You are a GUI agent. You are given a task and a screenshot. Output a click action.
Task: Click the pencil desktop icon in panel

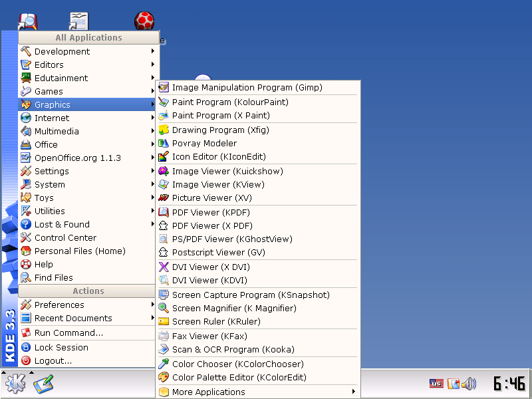[43, 384]
